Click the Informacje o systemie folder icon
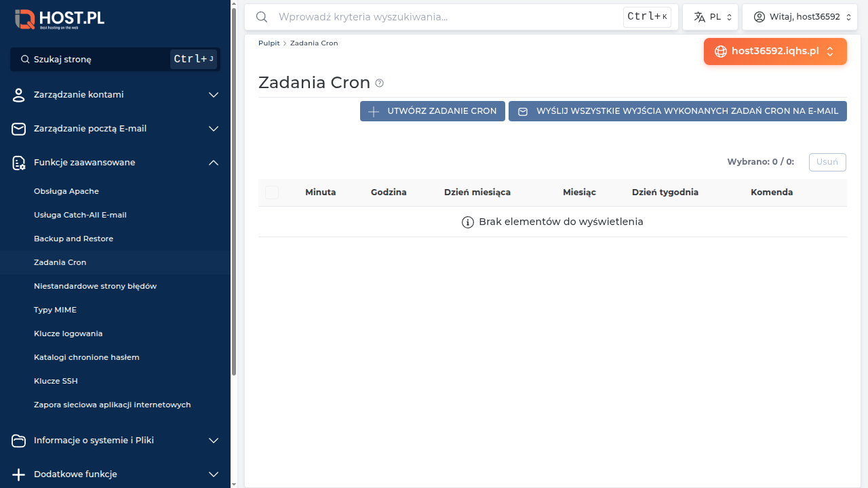This screenshot has width=868, height=488. pos(19,441)
